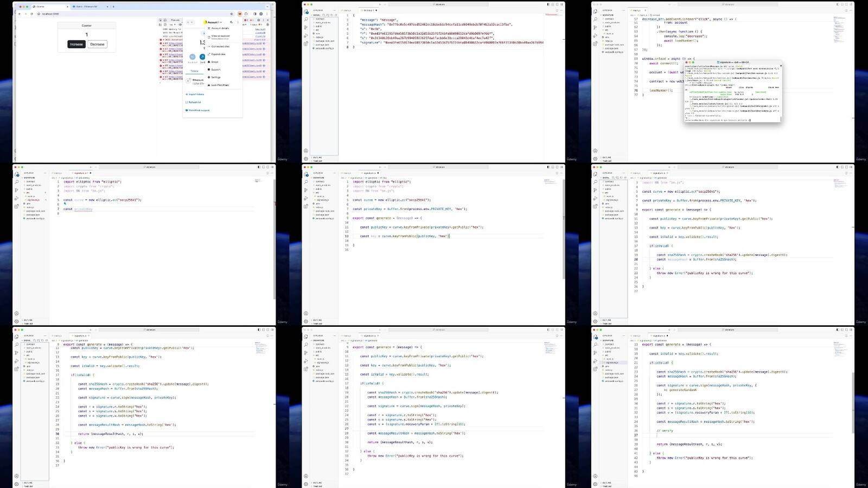Choose Expand view in the MetaMask menu
The image size is (868, 488).
click(218, 54)
